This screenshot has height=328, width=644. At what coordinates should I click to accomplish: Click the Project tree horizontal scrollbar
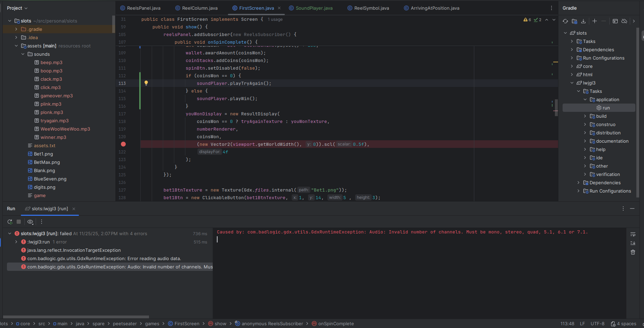(x=76, y=317)
